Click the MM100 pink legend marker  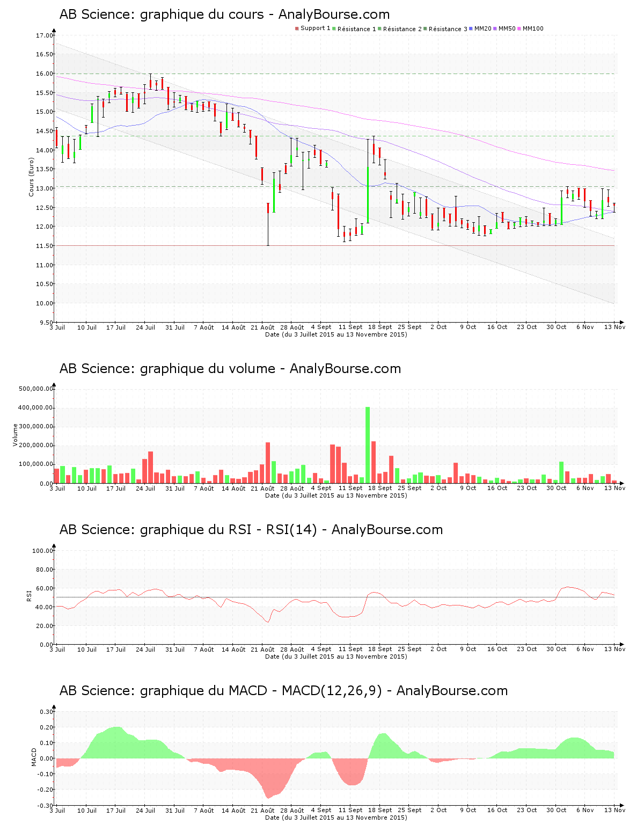pos(519,28)
